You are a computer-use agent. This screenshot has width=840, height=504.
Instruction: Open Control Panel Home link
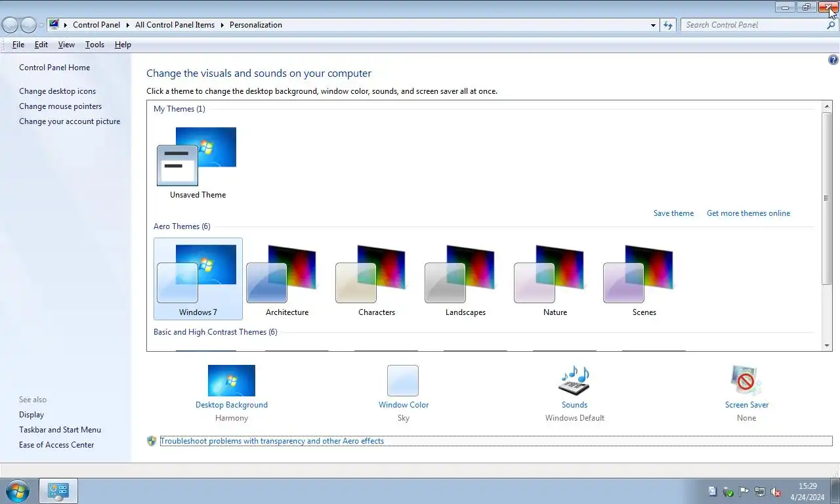pyautogui.click(x=54, y=68)
